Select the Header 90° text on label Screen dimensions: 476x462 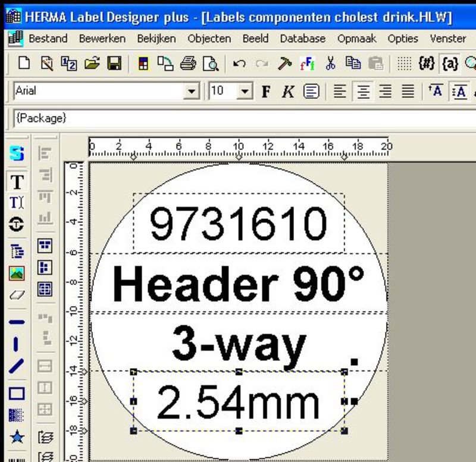[238, 284]
